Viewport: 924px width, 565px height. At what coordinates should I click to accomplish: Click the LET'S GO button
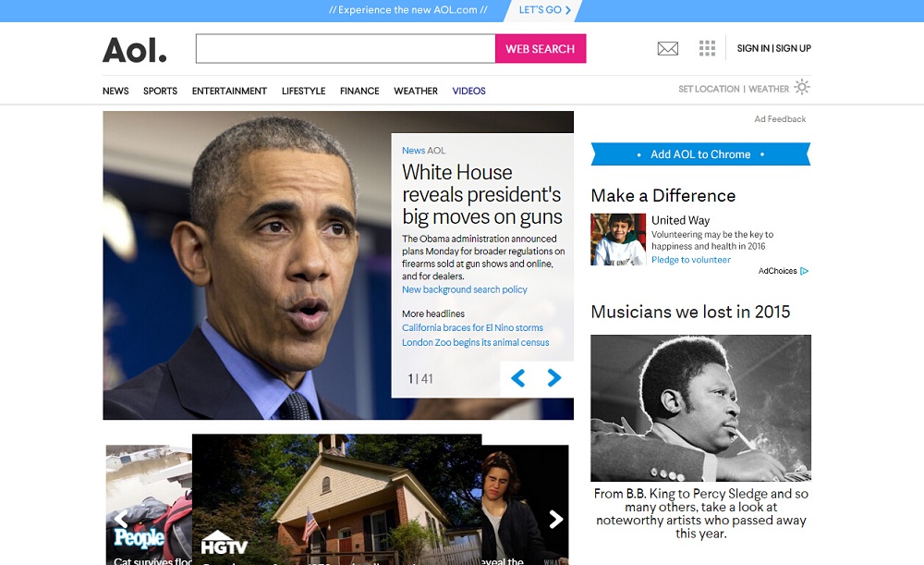(544, 10)
